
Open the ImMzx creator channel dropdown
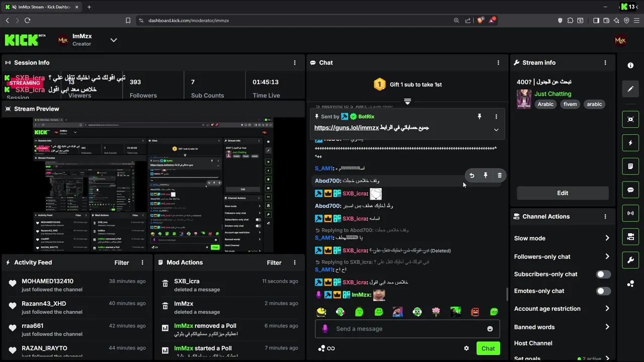tap(114, 40)
